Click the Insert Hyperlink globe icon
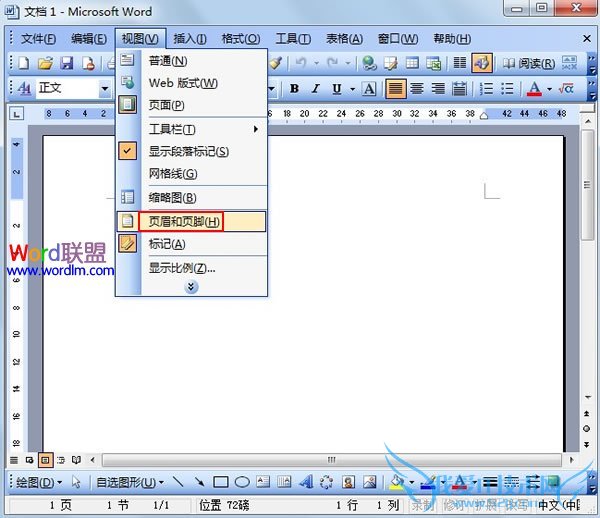This screenshot has height=518, width=600. (369, 63)
